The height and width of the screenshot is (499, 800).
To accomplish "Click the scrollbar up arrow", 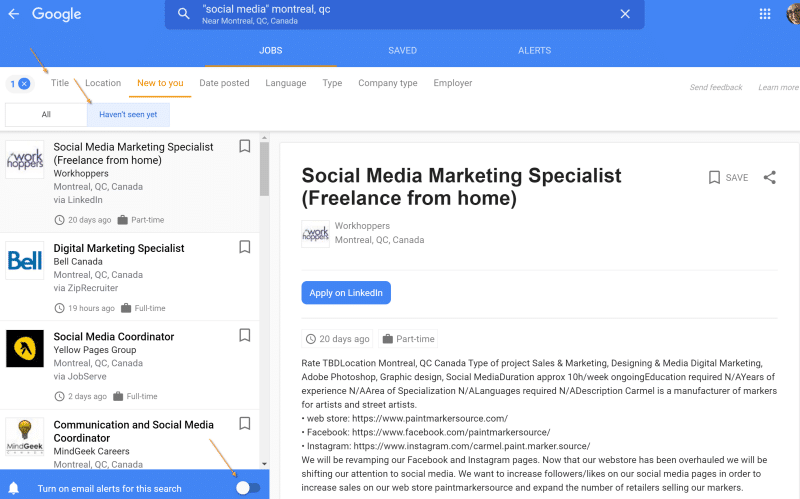I will 264,138.
